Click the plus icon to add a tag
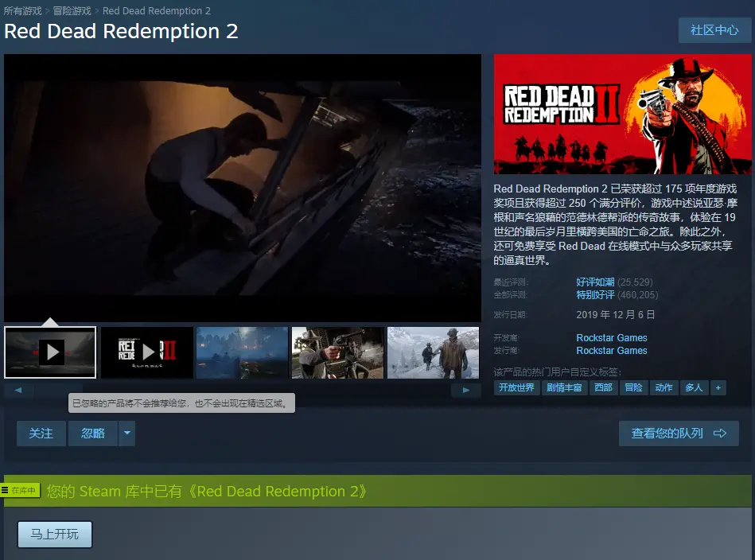 [718, 387]
